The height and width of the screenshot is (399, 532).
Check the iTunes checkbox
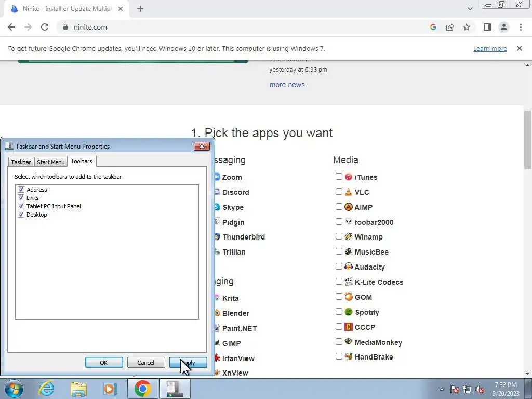pyautogui.click(x=339, y=177)
